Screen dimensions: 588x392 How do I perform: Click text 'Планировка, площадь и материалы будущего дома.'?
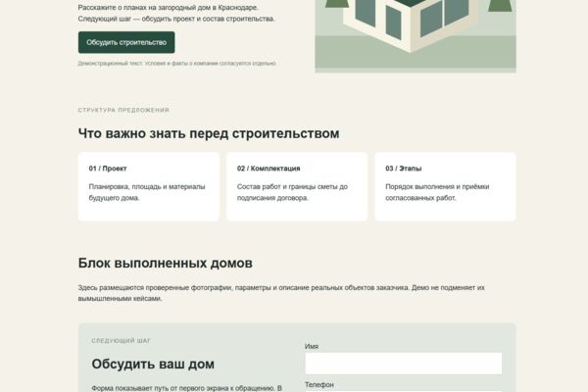(147, 192)
